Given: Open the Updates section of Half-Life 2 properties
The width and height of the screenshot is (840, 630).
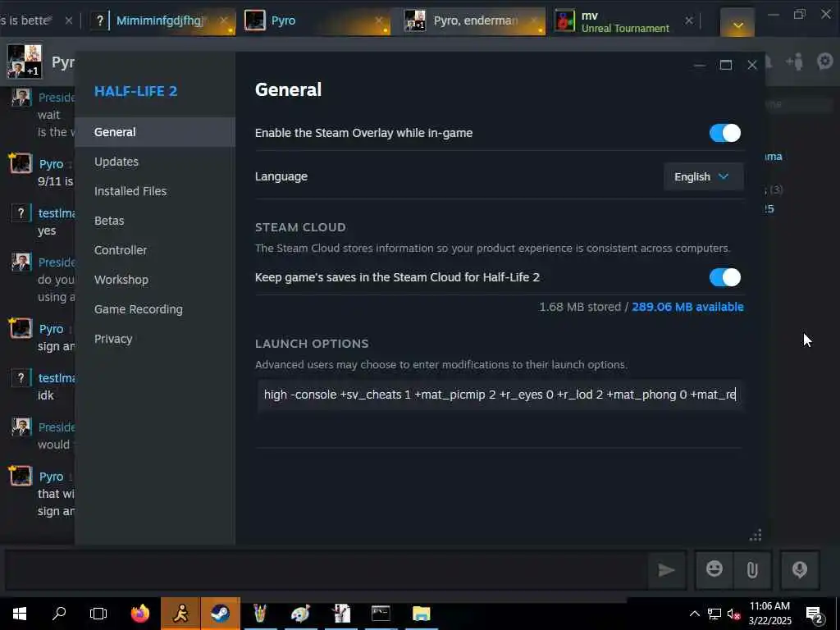Looking at the screenshot, I should click(116, 162).
